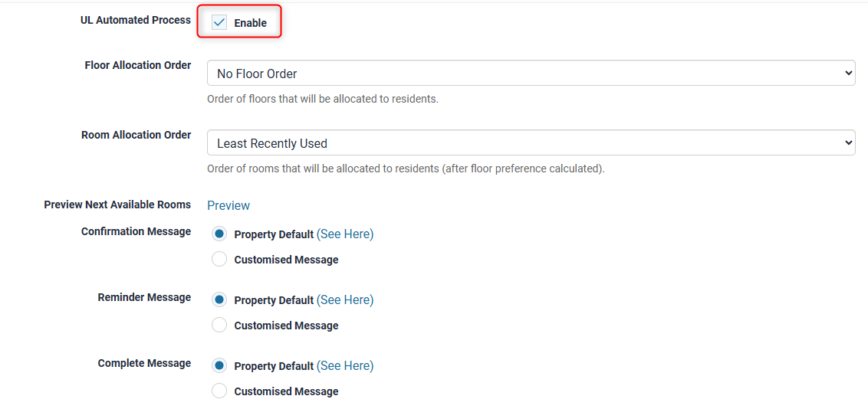Viewport: 868px width, 409px height.
Task: Click the floor order help text
Action: pyautogui.click(x=323, y=99)
